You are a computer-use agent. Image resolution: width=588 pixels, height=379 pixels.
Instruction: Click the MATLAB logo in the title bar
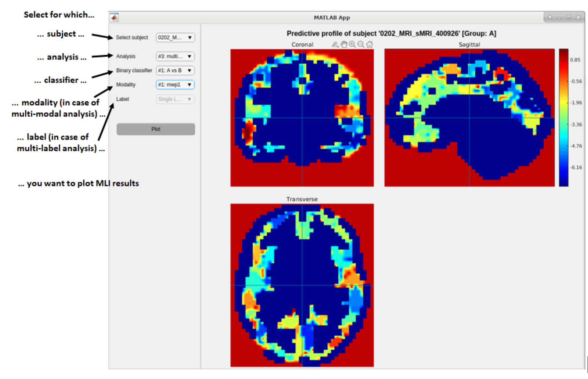pos(114,17)
